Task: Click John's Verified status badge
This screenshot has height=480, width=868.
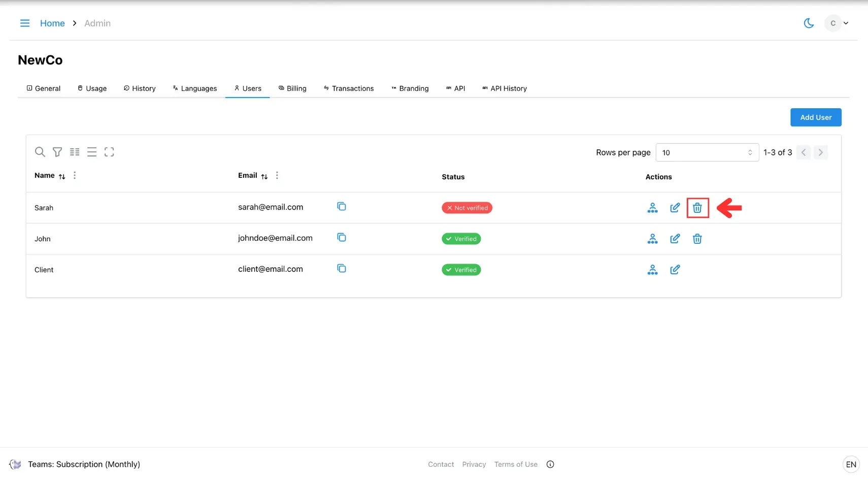Action: coord(461,239)
